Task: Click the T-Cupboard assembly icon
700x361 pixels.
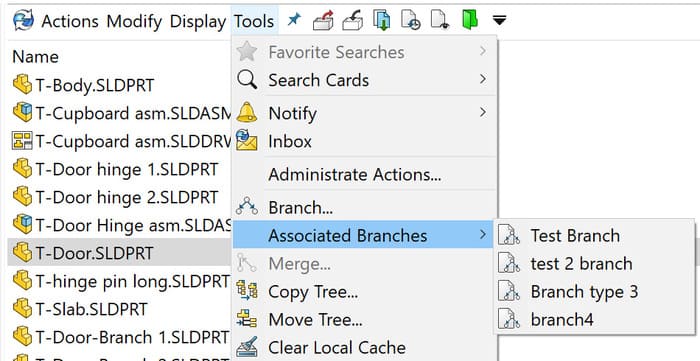Action: pos(22,112)
